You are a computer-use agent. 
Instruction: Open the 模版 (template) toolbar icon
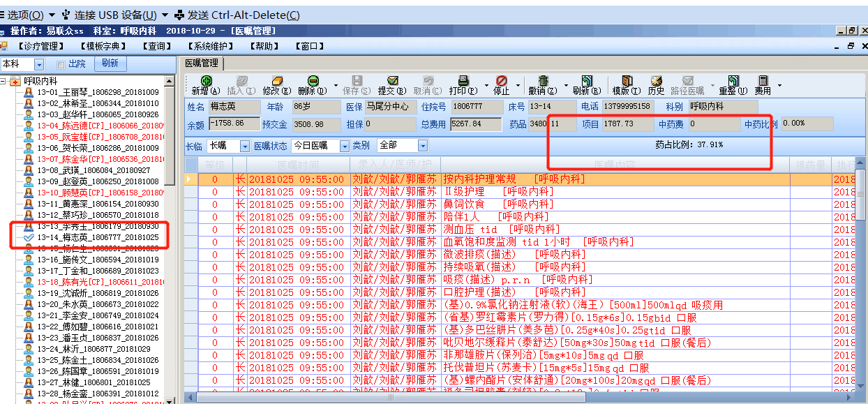pos(627,81)
